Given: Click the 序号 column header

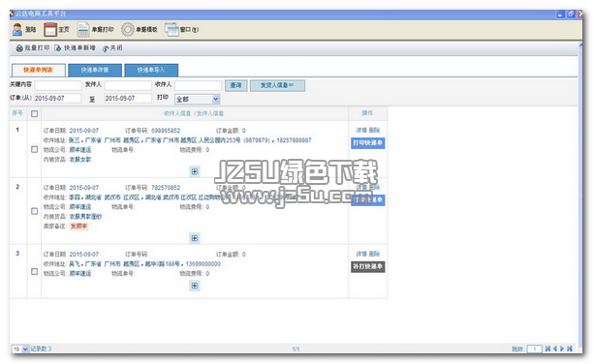Looking at the screenshot, I should click(x=17, y=113).
